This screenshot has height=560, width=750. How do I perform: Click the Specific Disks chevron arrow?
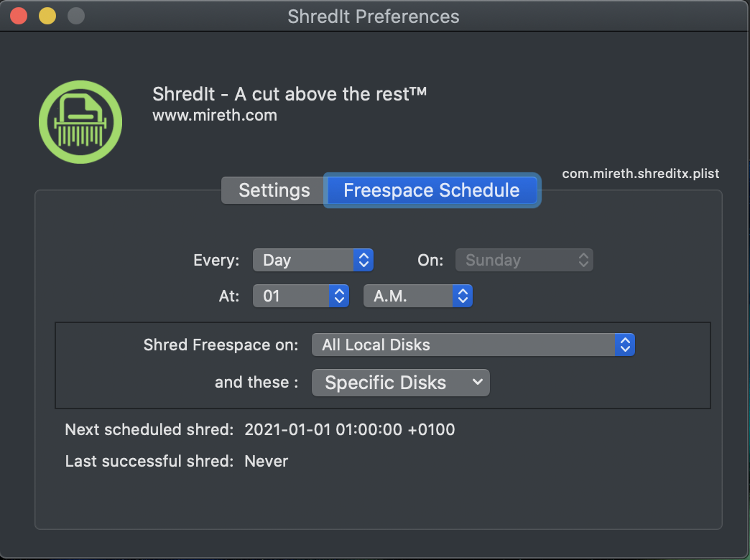[x=477, y=383]
